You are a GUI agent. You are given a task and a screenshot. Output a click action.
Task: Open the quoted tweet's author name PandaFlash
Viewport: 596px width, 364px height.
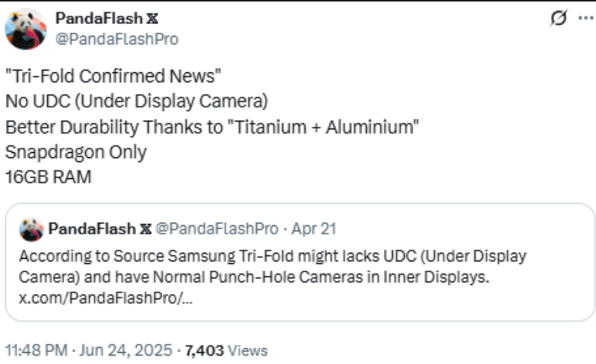tap(93, 228)
